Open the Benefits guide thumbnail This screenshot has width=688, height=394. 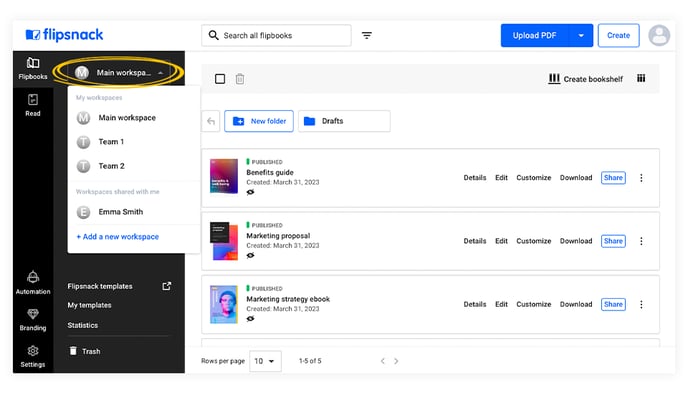pos(224,176)
